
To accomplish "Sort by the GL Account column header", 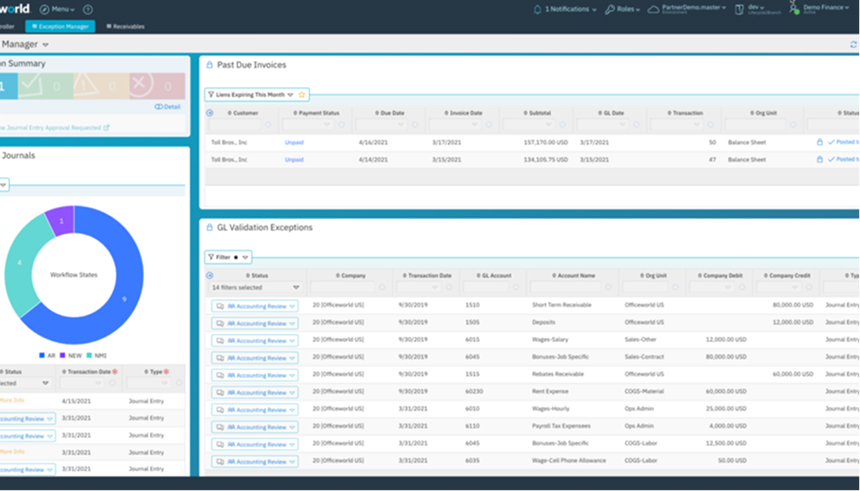I will click(x=494, y=275).
